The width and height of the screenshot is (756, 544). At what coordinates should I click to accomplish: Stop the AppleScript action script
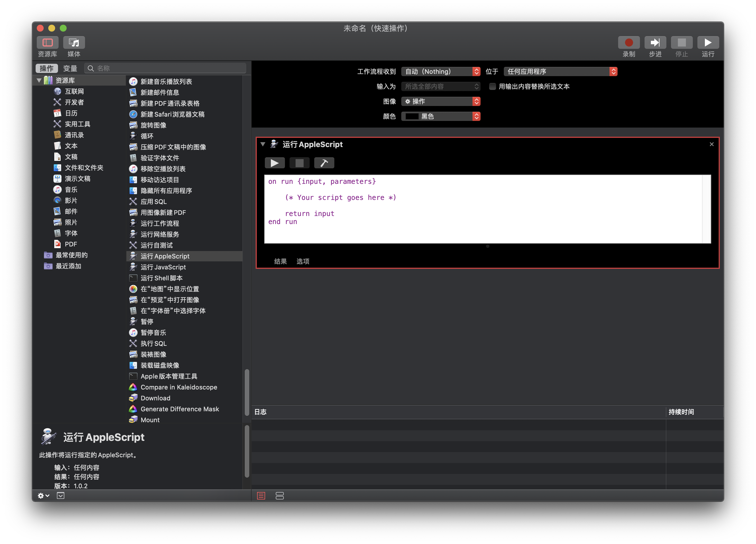pos(299,163)
